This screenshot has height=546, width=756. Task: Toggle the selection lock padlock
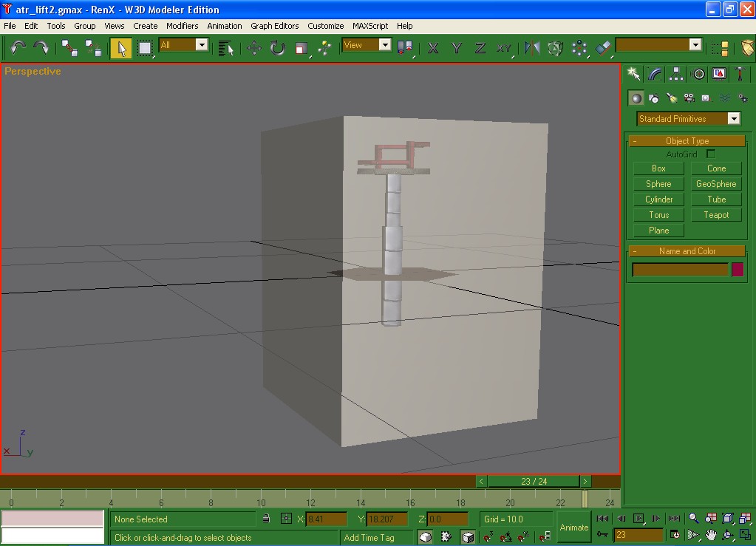click(x=266, y=519)
